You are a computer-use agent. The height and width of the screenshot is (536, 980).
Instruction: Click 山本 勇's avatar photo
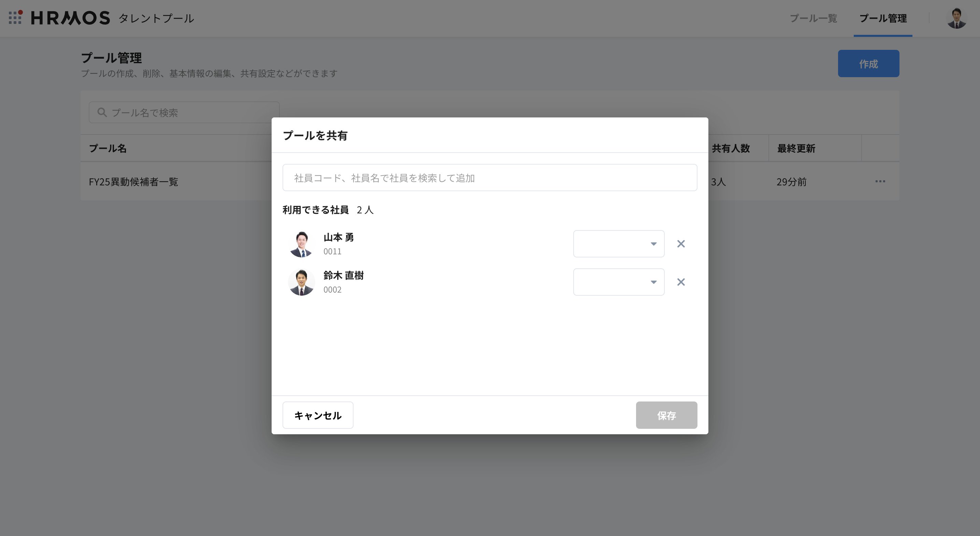click(301, 244)
